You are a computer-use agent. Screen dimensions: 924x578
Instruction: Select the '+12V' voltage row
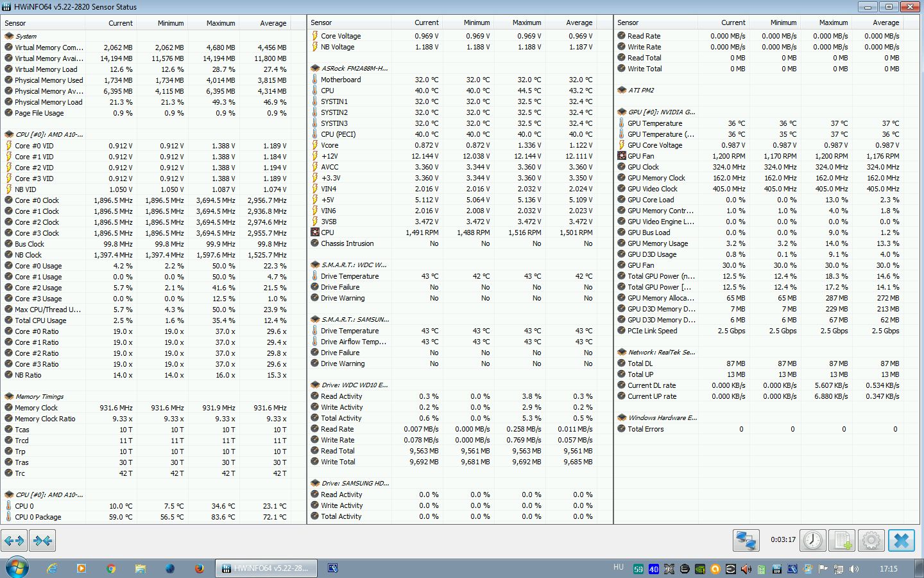pyautogui.click(x=460, y=156)
